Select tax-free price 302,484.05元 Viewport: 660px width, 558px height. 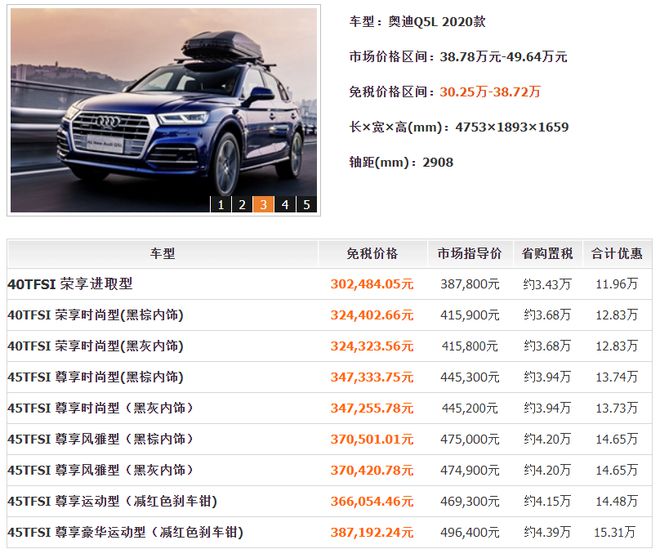point(372,284)
